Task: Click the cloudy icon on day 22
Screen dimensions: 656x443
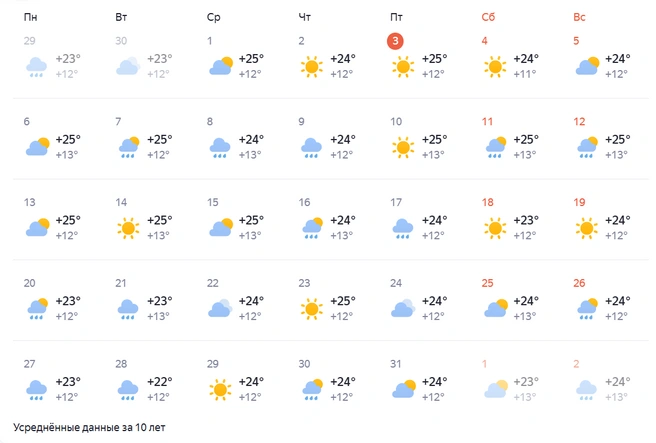Action: pos(220,308)
